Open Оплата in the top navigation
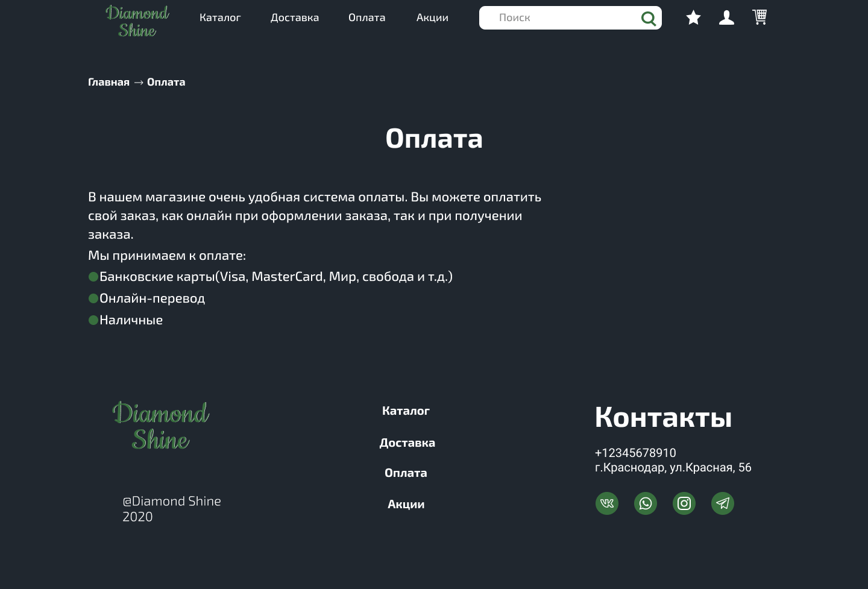 coord(367,17)
